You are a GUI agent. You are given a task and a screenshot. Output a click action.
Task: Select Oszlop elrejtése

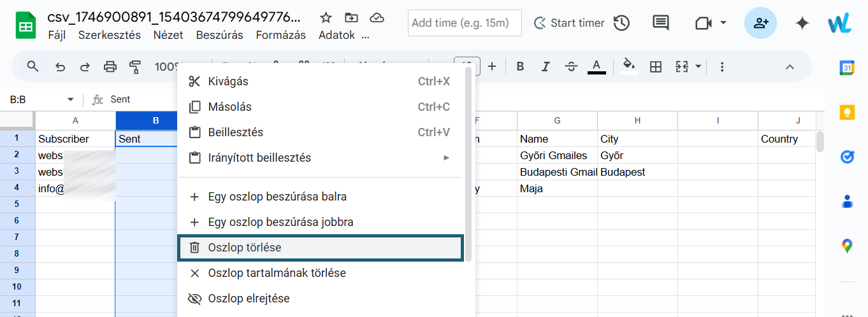320,299
